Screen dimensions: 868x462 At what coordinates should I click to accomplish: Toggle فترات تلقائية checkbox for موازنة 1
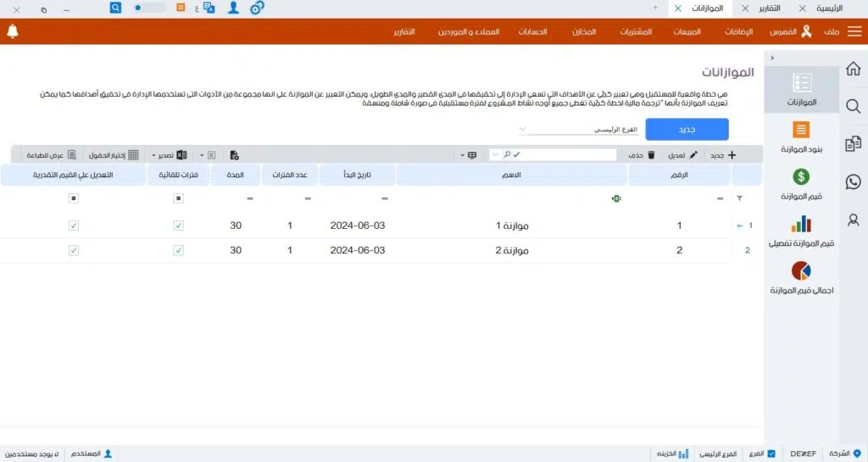pos(178,226)
